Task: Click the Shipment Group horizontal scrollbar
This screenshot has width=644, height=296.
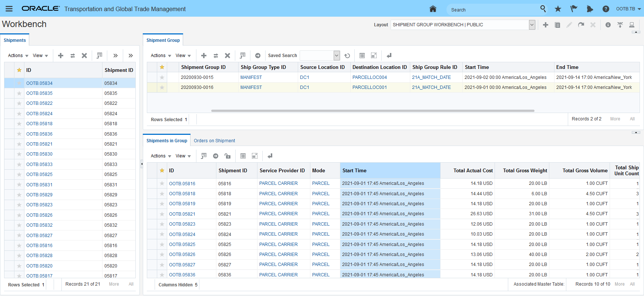Action: click(372, 110)
